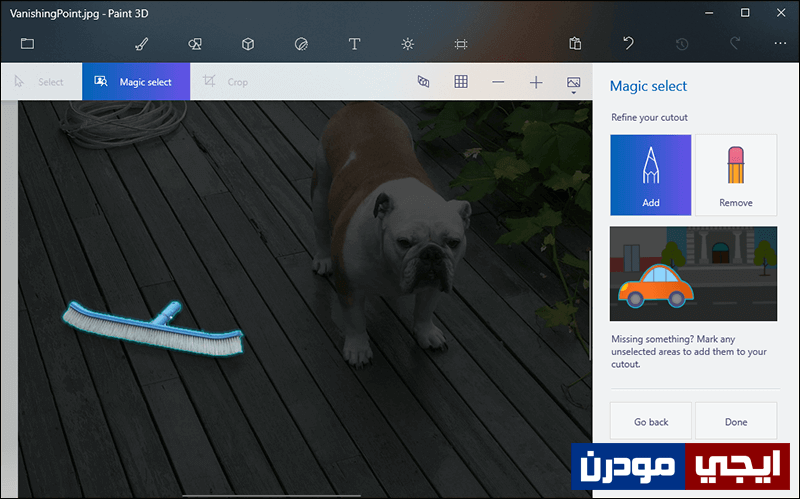This screenshot has width=800, height=499.
Task: Toggle the grid overlay icon
Action: pos(461,82)
